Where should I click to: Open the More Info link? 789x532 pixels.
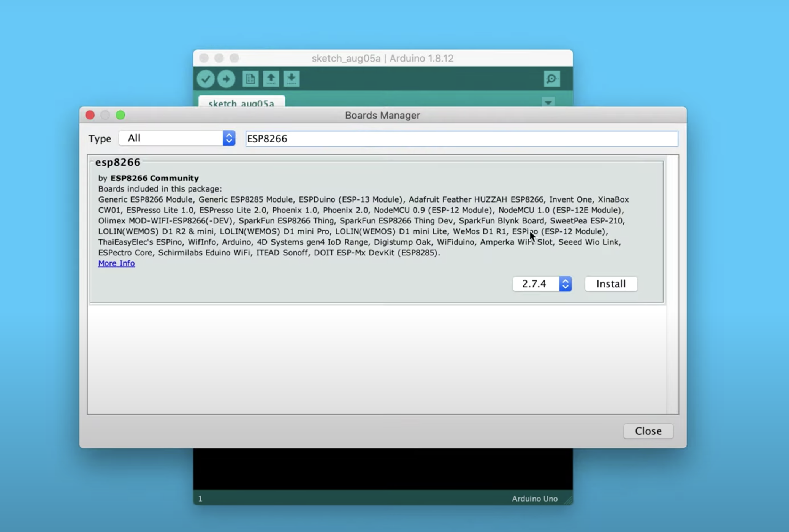[x=116, y=263]
